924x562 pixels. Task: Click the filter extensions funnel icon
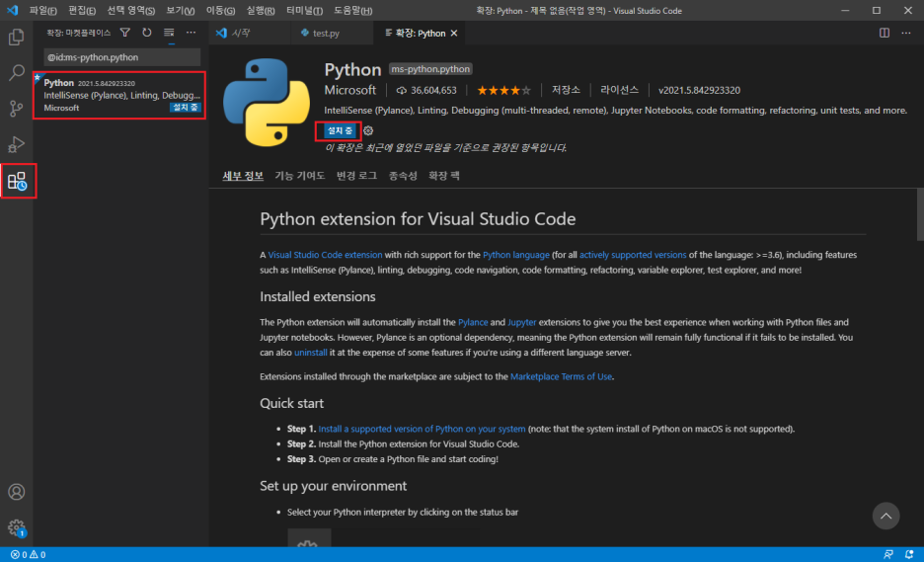click(125, 33)
